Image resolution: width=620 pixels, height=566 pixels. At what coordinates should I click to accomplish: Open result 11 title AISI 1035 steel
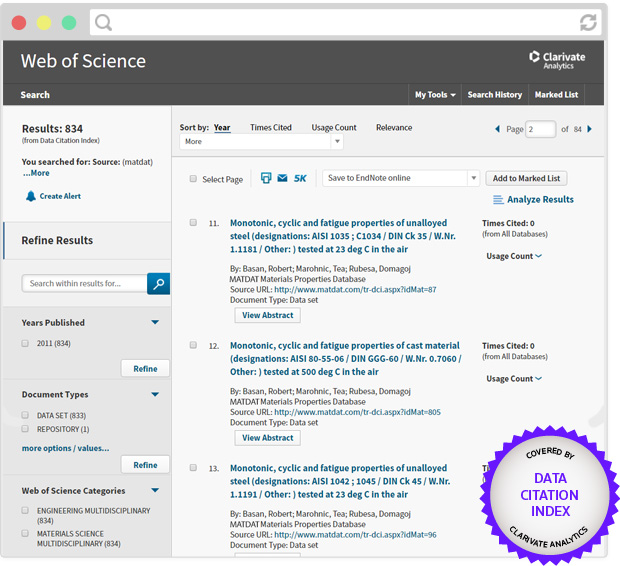(343, 236)
